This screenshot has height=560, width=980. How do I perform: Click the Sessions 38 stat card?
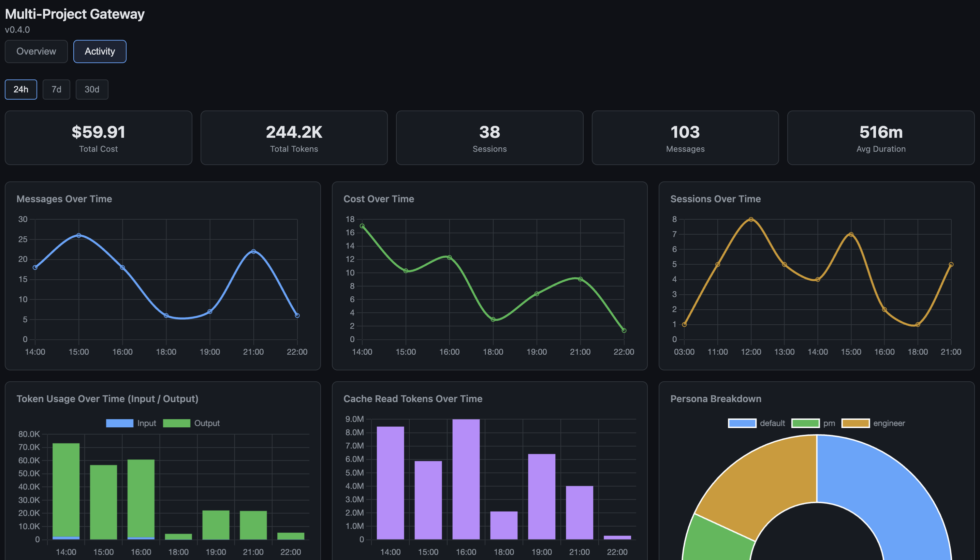click(x=489, y=138)
